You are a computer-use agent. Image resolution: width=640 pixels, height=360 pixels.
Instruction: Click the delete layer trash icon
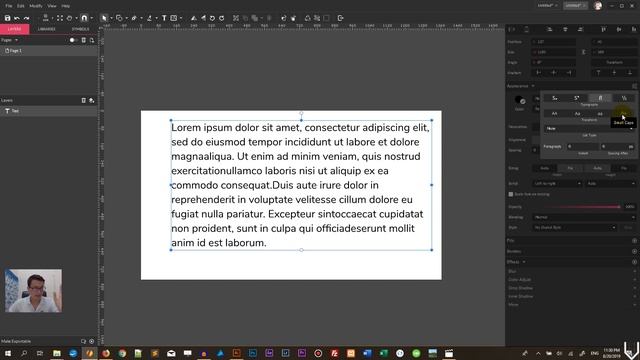point(83,100)
